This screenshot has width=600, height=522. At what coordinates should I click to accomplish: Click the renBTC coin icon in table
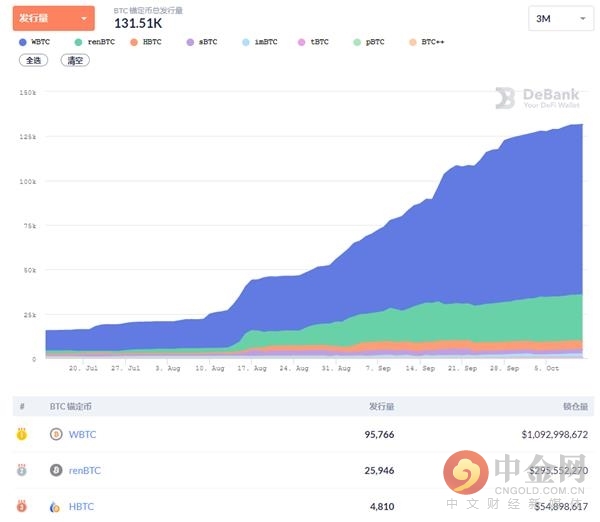[56, 470]
